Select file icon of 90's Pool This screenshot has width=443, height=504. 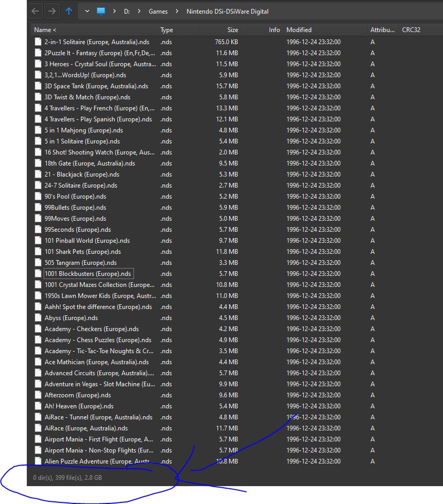[x=38, y=197]
